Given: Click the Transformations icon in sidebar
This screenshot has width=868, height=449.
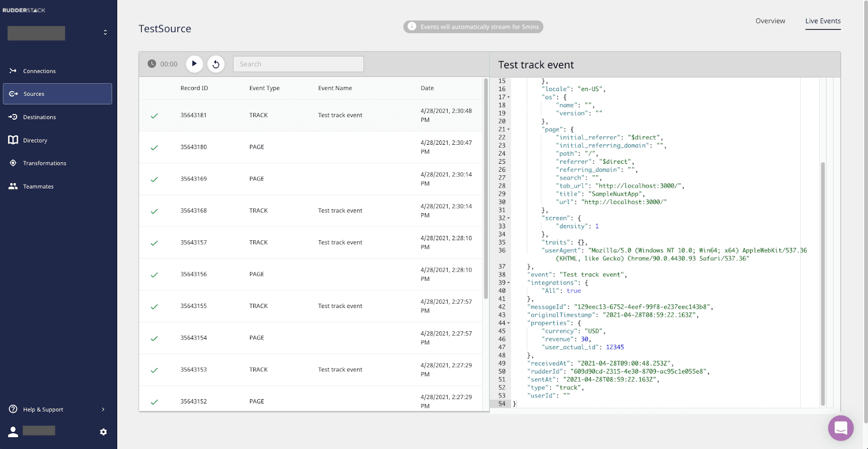Looking at the screenshot, I should [13, 163].
